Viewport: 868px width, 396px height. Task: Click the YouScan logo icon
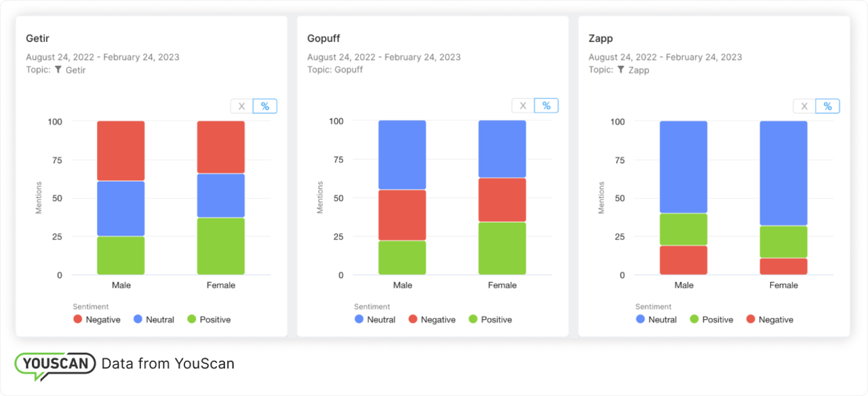coord(54,364)
